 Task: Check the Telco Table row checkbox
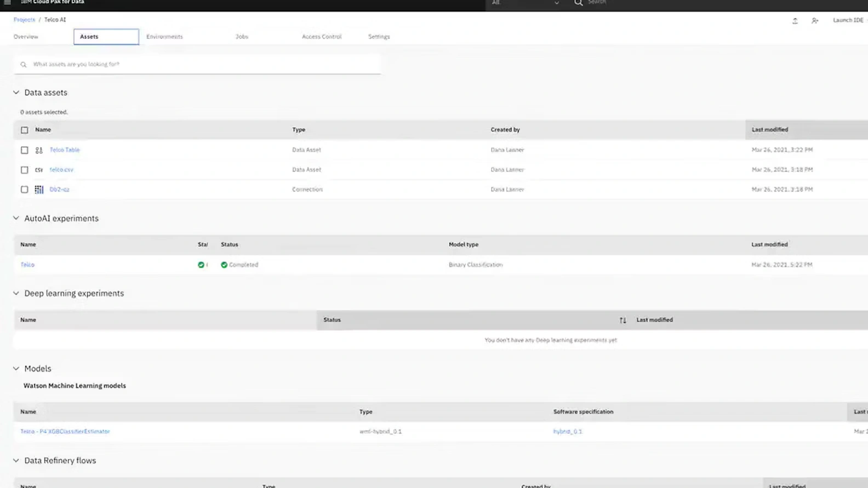(24, 150)
